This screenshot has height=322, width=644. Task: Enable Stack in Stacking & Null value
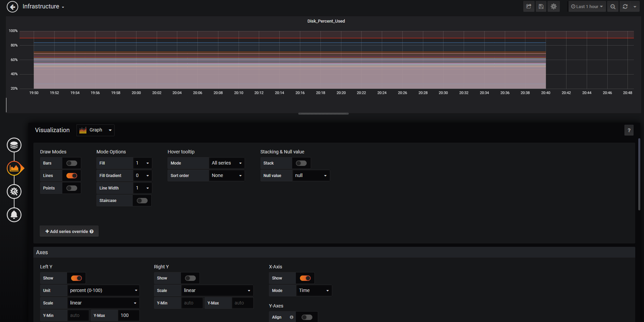point(301,163)
